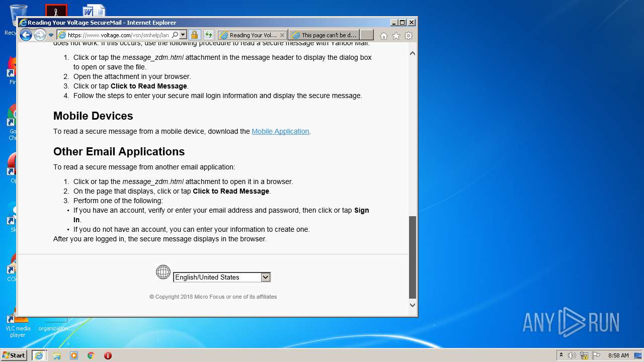Screen dimensions: 644x362
Task: Click the network status tray icon
Action: point(584,355)
